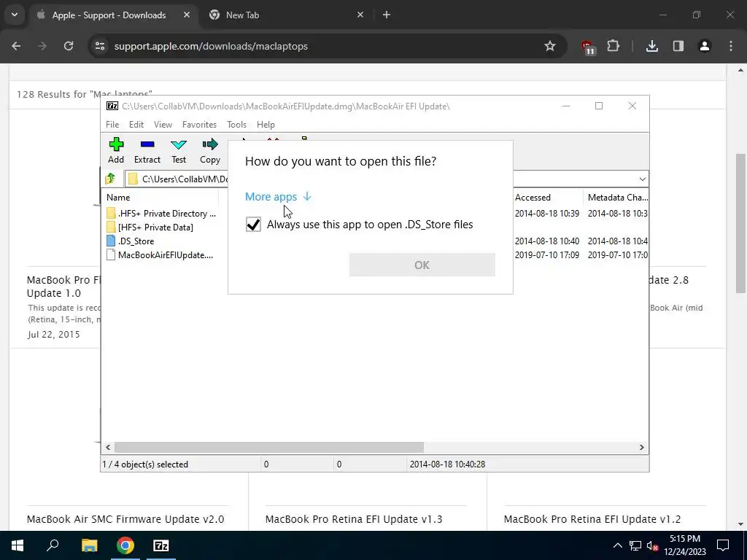Open the Favorites menu in 7-Zip
Image resolution: width=747 pixels, height=560 pixels.
199,124
